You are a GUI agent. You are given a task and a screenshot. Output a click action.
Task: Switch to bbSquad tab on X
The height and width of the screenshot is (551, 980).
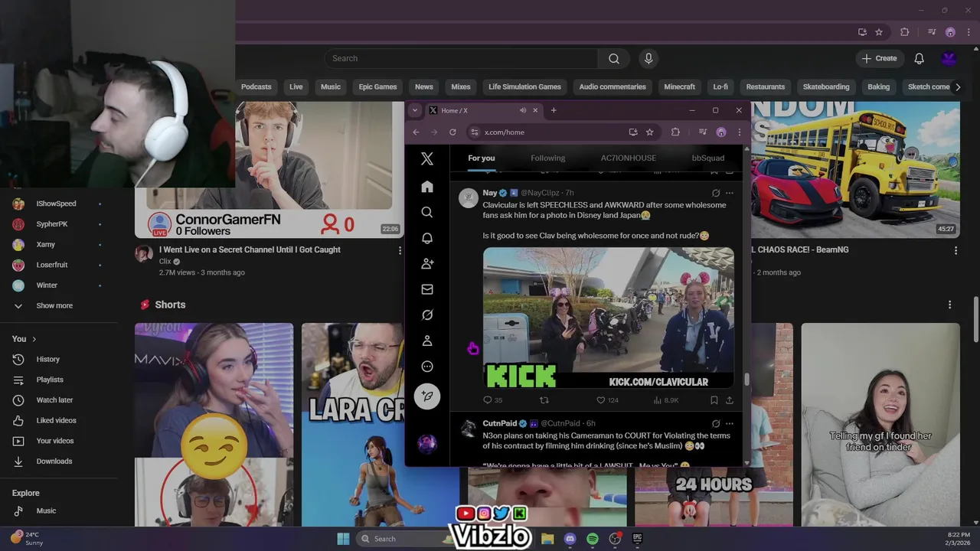708,158
